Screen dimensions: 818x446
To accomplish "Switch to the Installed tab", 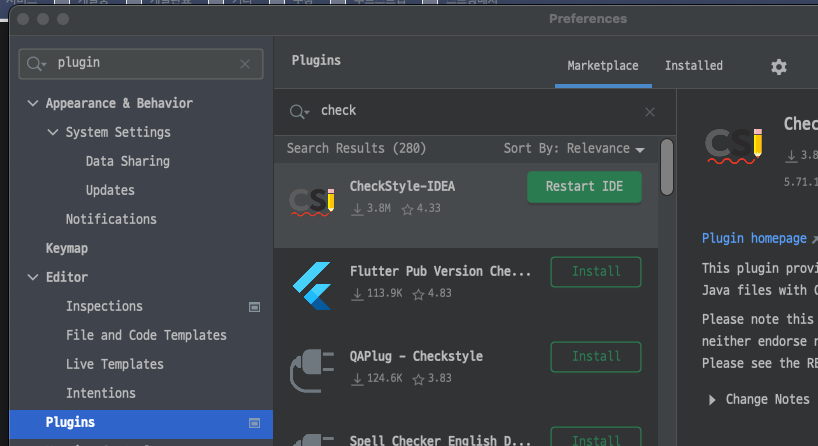I will (x=693, y=66).
